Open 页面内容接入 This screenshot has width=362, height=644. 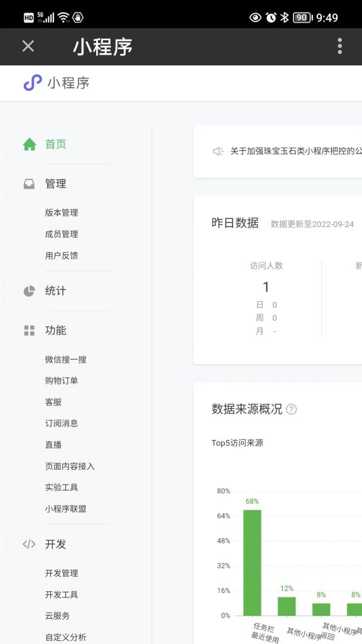(70, 466)
